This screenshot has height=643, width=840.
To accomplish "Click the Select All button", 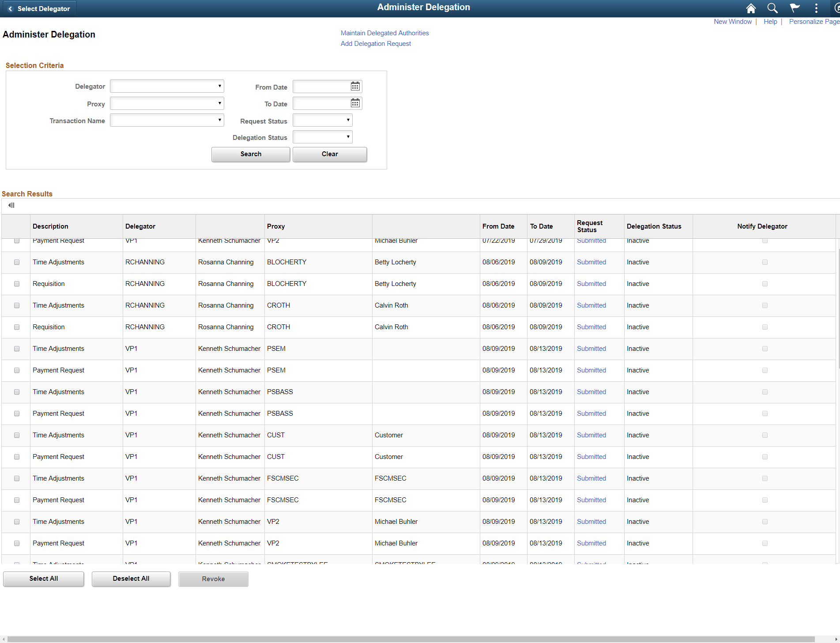I will click(x=43, y=579).
